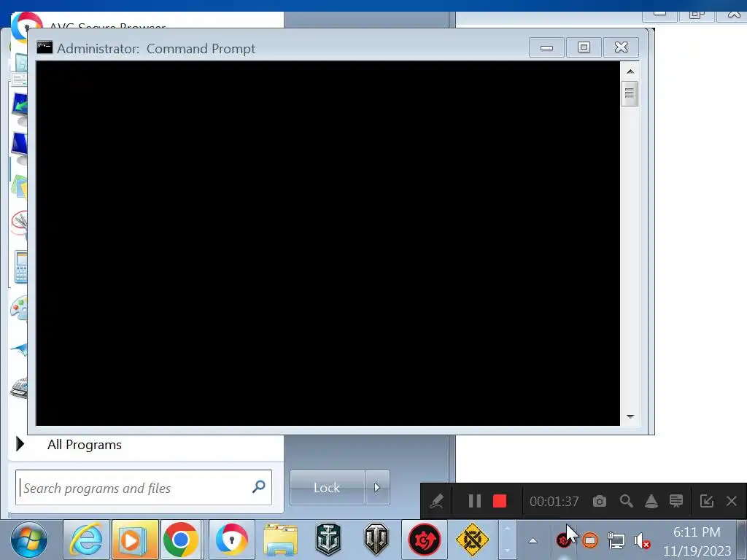The height and width of the screenshot is (560, 747).
Task: Open the Paint palette icon in Start menu
Action: (19, 308)
